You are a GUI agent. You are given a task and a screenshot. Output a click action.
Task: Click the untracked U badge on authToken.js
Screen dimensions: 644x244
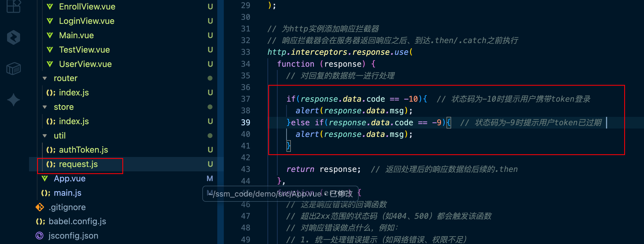[210, 150]
